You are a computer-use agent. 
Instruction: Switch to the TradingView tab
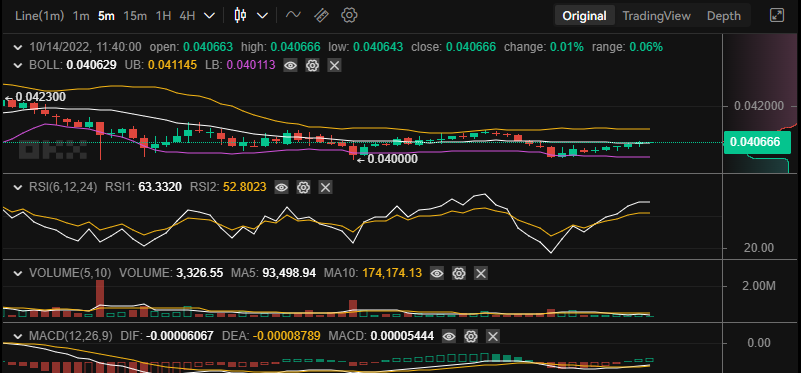tap(656, 16)
